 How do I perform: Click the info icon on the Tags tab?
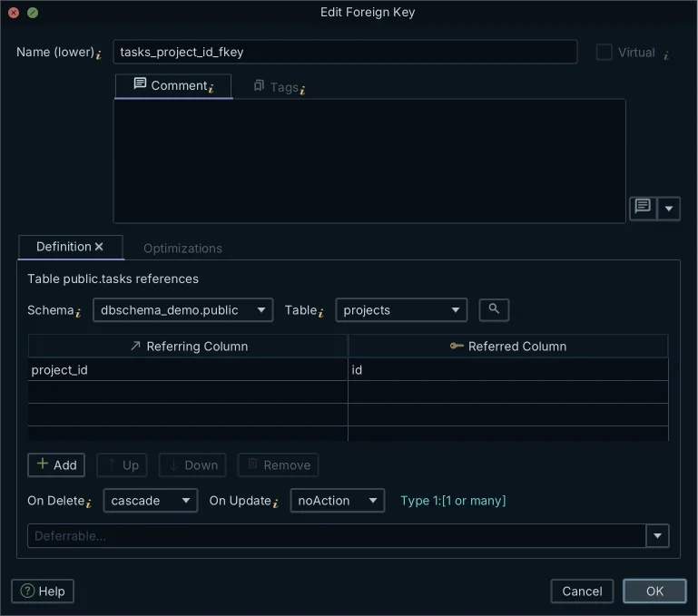click(302, 90)
